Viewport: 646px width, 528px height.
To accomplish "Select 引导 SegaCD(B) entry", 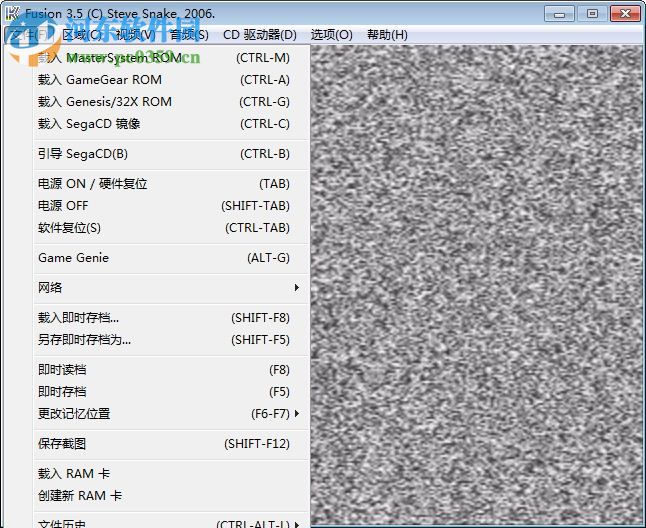I will [171, 154].
